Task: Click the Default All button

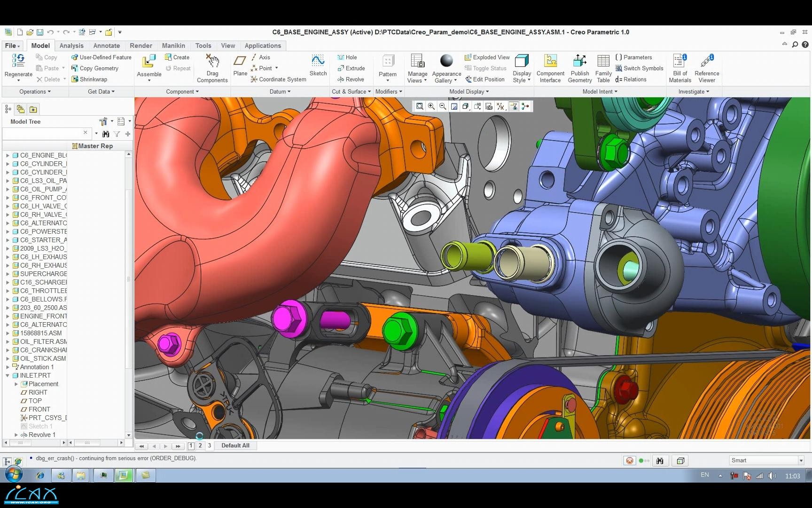Action: click(235, 445)
